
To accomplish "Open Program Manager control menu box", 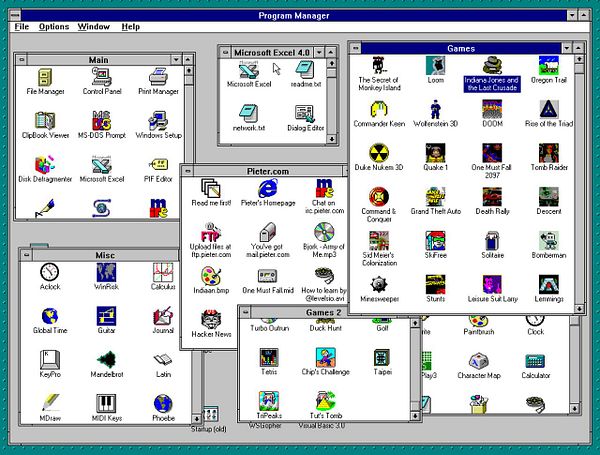I will [x=15, y=15].
